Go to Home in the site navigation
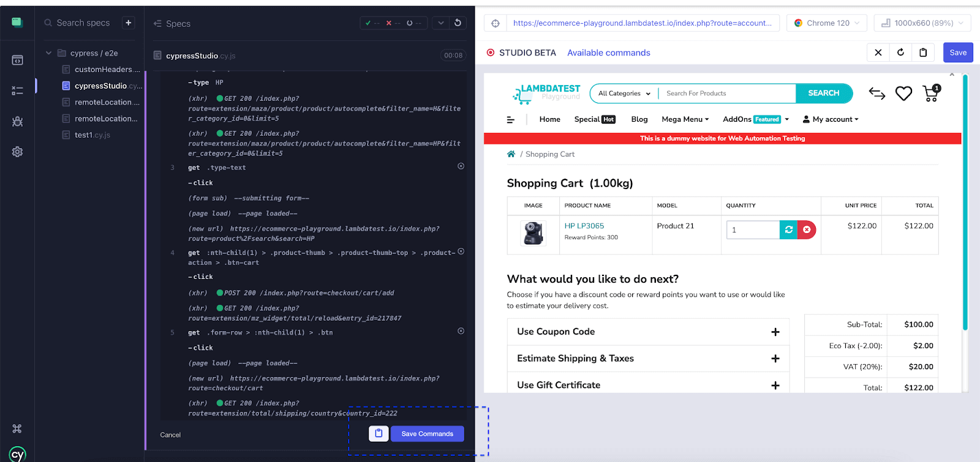This screenshot has width=980, height=462. [550, 119]
